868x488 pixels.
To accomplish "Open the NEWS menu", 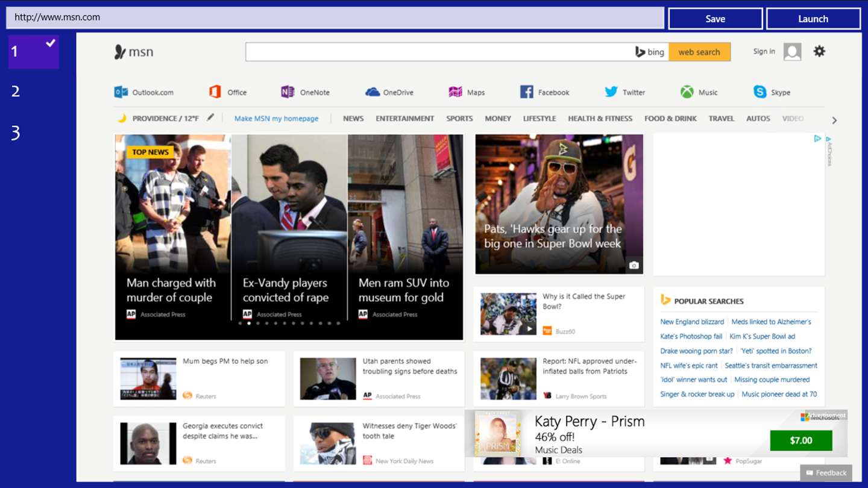I will click(x=353, y=119).
